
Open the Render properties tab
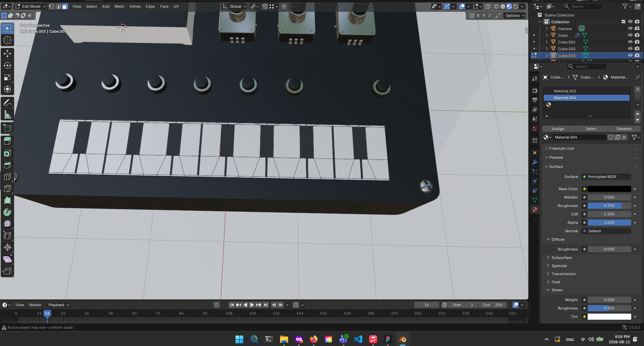click(x=535, y=91)
